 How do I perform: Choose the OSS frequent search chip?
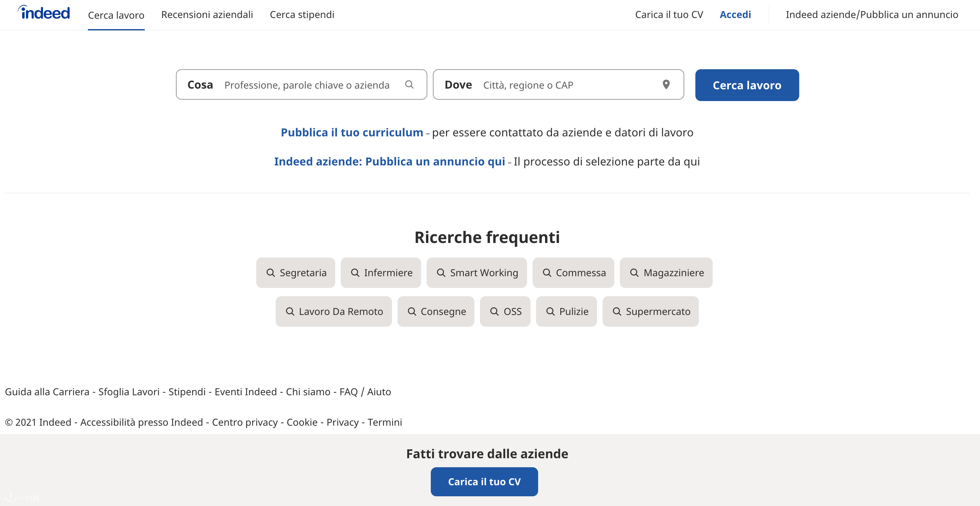point(505,311)
